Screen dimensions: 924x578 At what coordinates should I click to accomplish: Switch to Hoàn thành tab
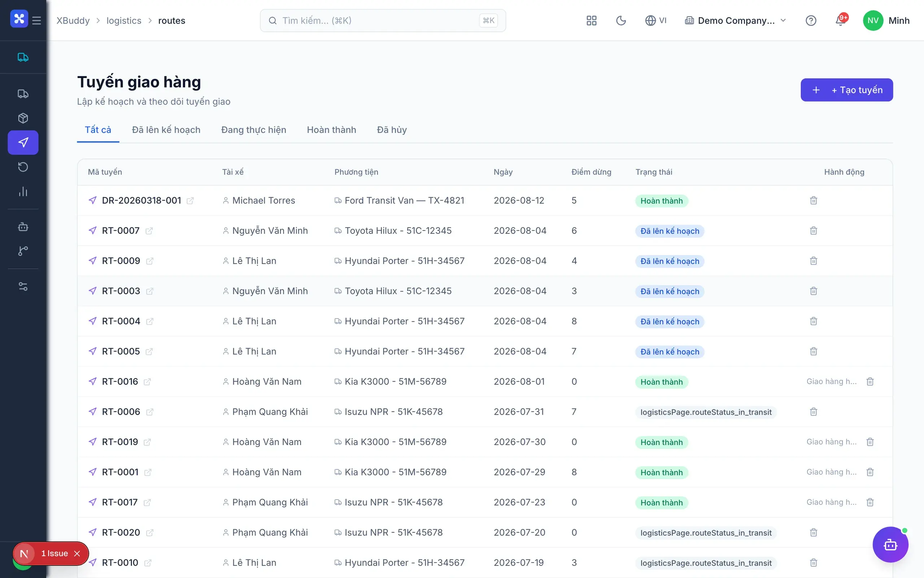(331, 130)
